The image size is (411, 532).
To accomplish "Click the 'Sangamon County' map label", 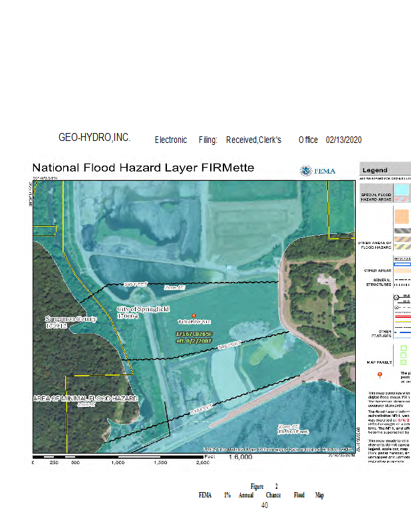I will pyautogui.click(x=71, y=323).
